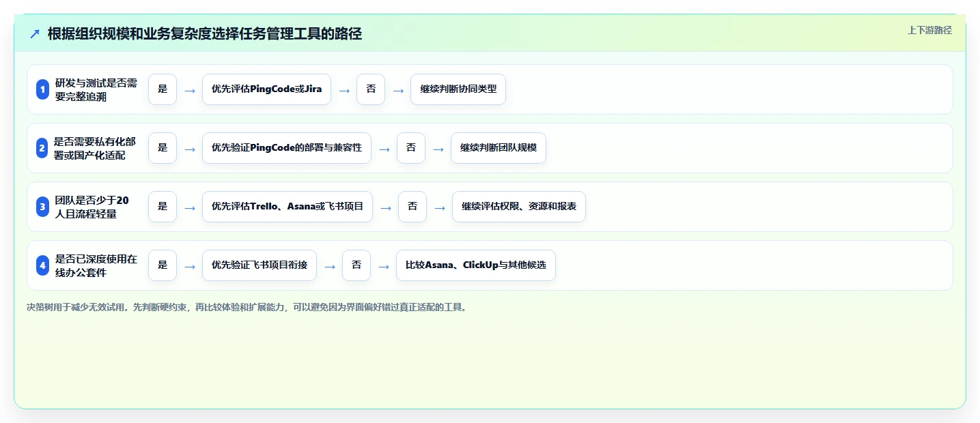Open 优先验证飞书项目衔接 box
Image resolution: width=980 pixels, height=423 pixels.
260,265
